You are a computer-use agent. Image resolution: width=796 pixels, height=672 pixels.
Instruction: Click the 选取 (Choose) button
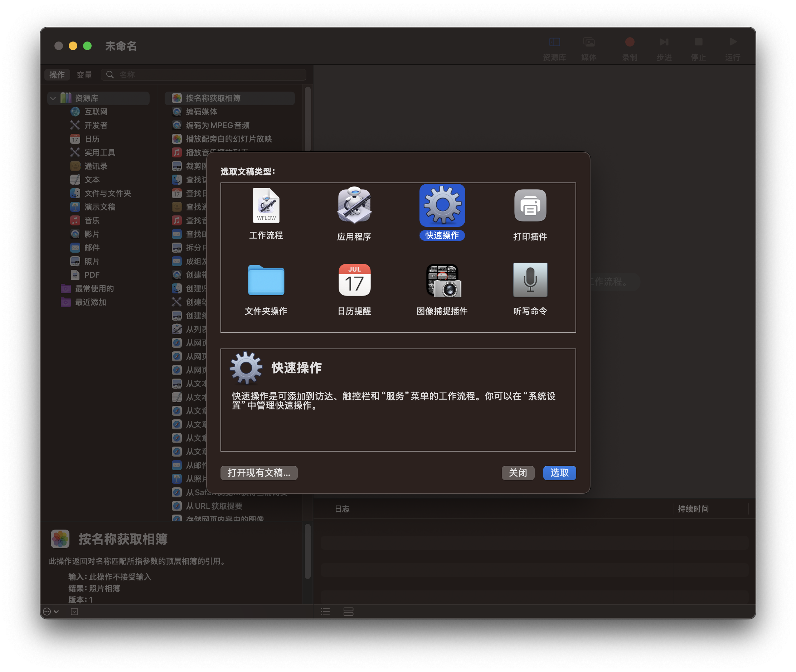(x=559, y=473)
